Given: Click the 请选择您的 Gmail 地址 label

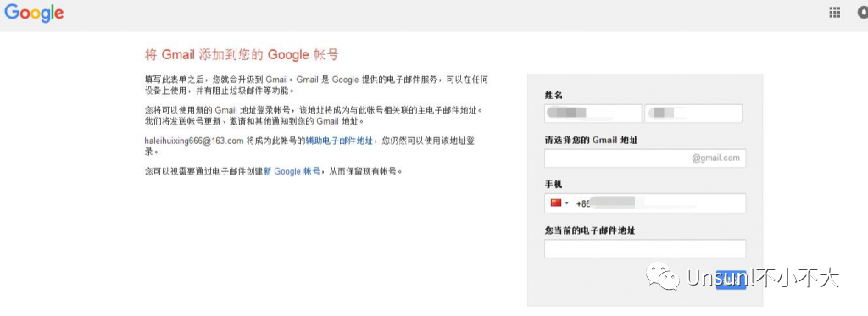Looking at the screenshot, I should (591, 140).
